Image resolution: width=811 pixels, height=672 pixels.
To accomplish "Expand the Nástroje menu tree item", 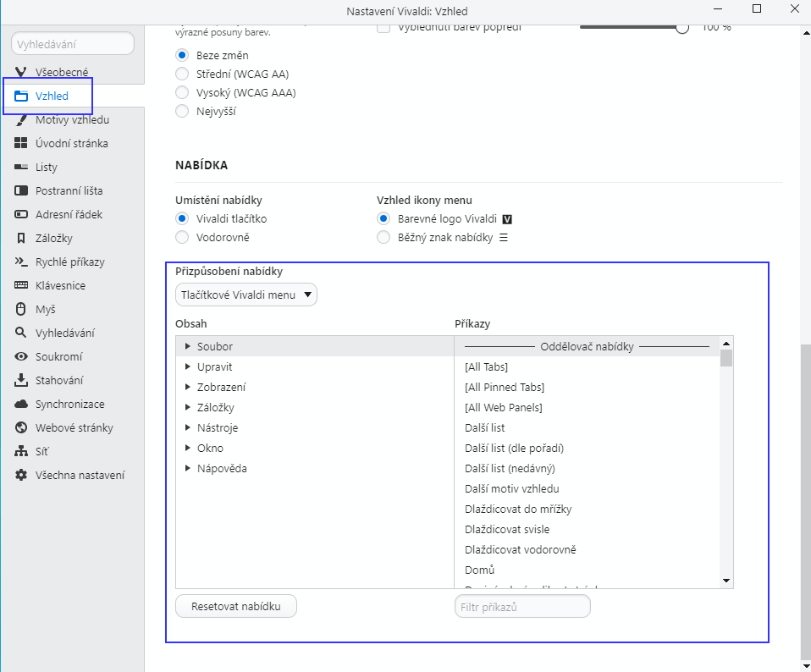I will 188,427.
